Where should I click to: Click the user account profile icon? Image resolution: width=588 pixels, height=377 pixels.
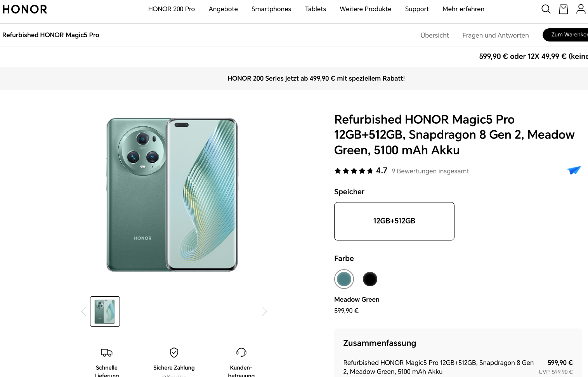[581, 9]
